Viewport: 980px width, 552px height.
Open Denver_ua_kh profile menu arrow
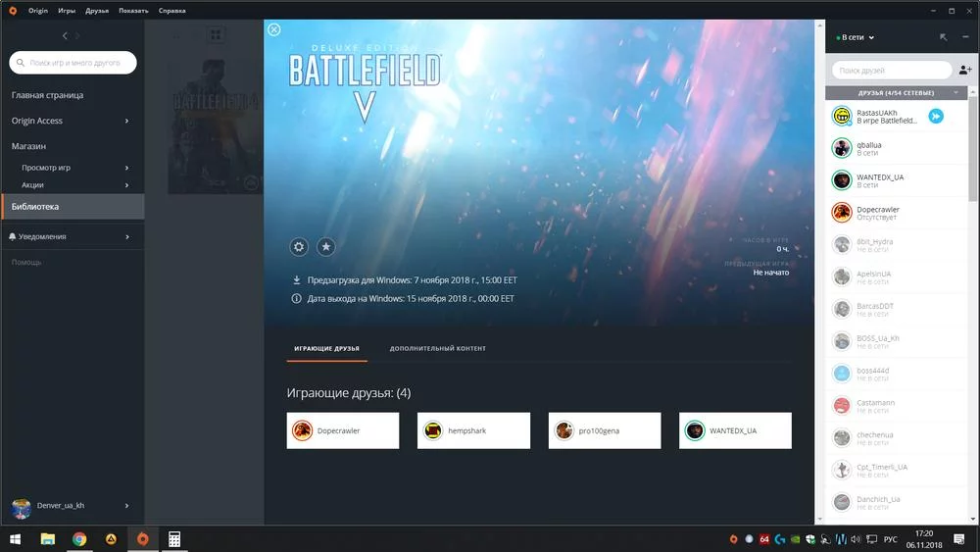click(126, 506)
